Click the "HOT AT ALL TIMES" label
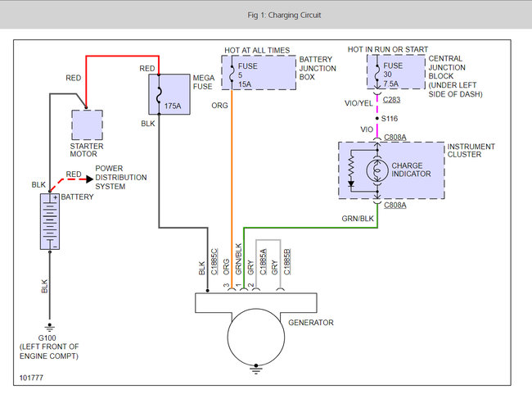 coord(257,50)
